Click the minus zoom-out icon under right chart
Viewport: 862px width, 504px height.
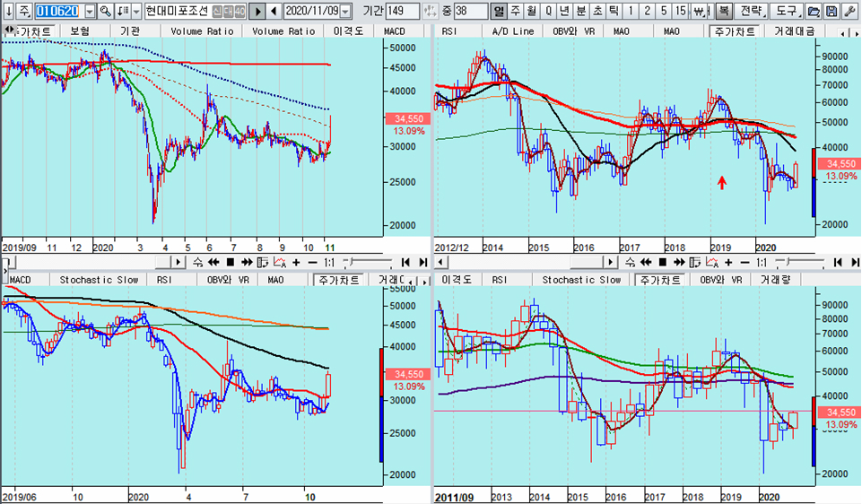point(744,263)
